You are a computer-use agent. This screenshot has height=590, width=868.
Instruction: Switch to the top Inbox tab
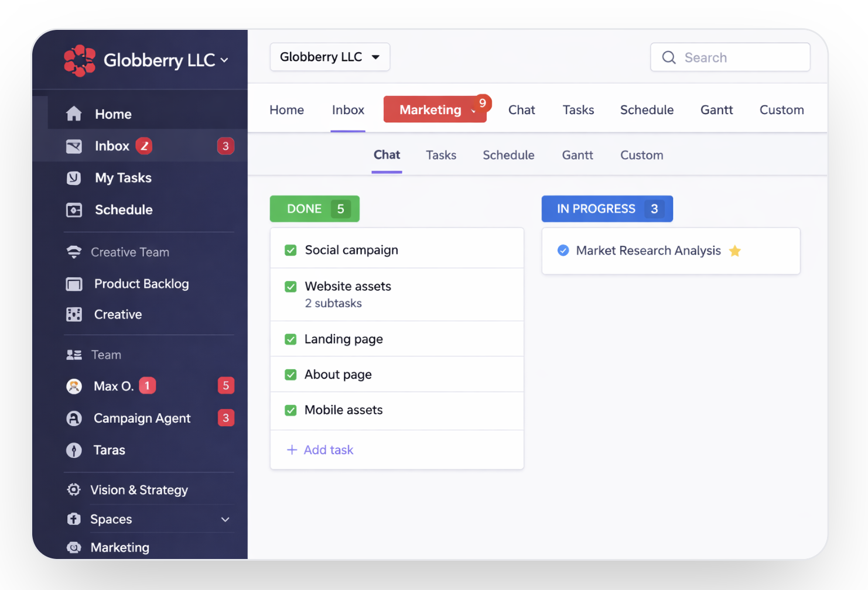(348, 110)
